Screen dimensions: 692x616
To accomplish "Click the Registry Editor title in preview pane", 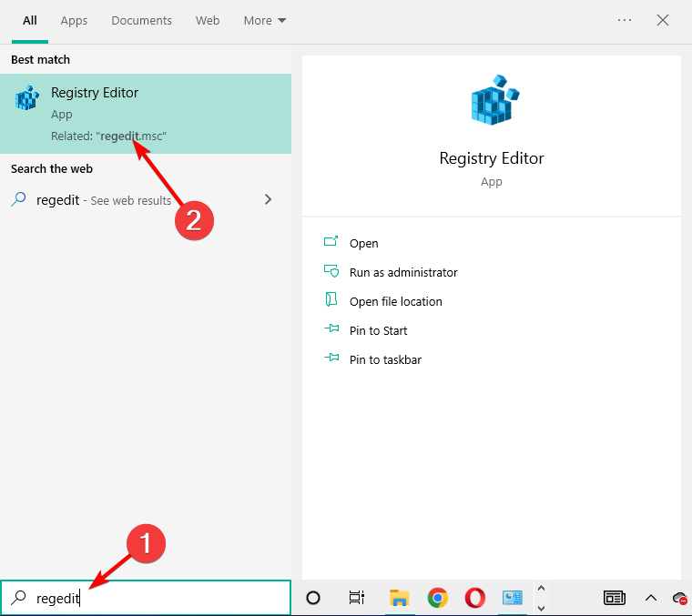I will (491, 158).
